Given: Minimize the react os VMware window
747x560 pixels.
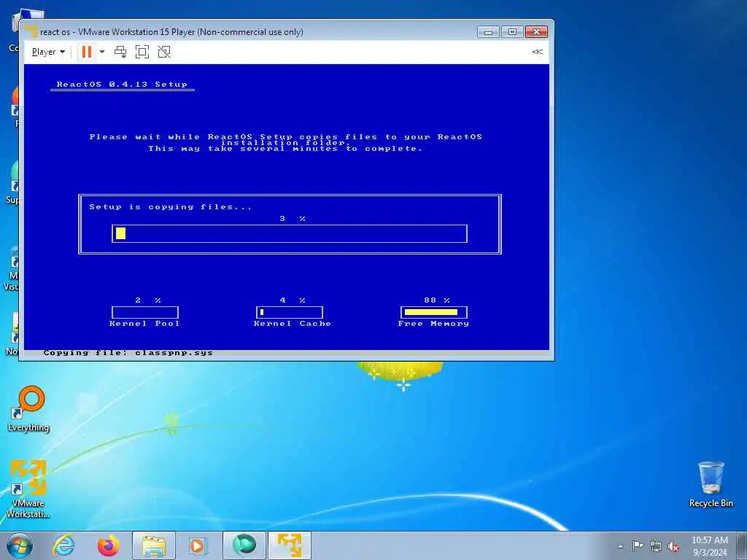Looking at the screenshot, I should [x=488, y=32].
